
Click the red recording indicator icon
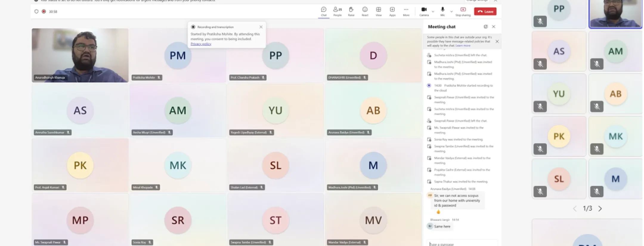point(44,11)
